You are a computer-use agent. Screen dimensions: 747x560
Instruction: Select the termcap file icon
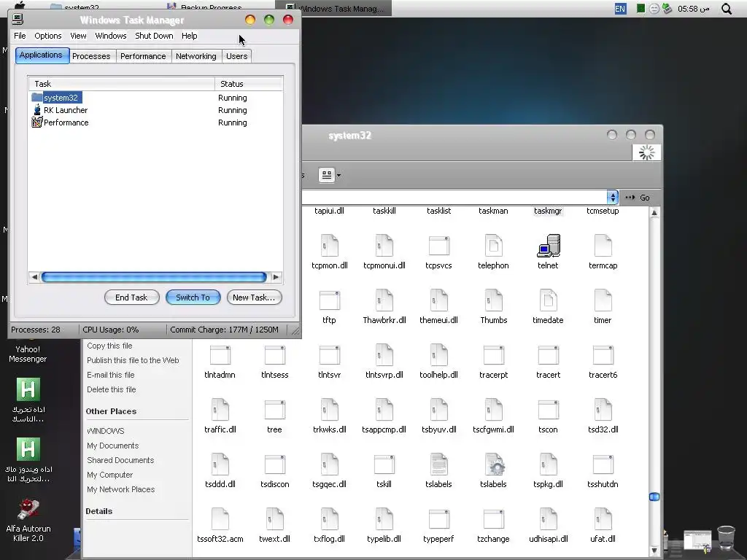coord(603,246)
